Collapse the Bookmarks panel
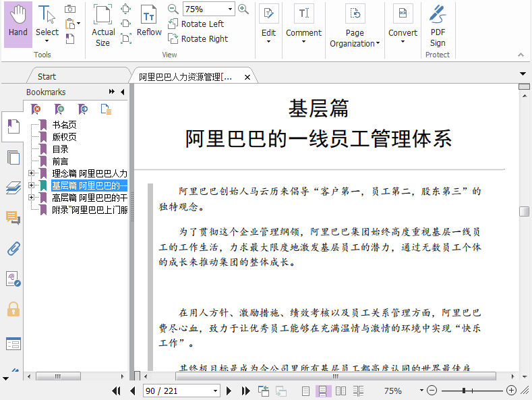The width and height of the screenshot is (532, 400). pos(123,92)
